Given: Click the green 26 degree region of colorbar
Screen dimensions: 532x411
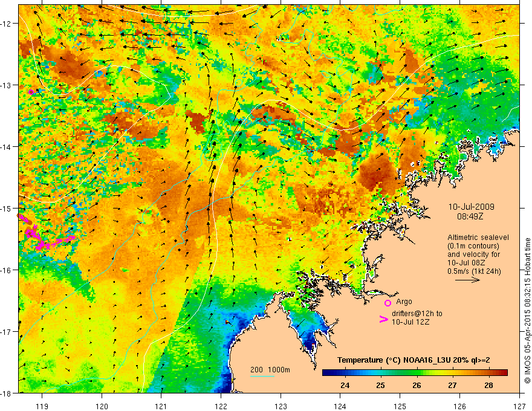Looking at the screenshot, I should tap(417, 373).
